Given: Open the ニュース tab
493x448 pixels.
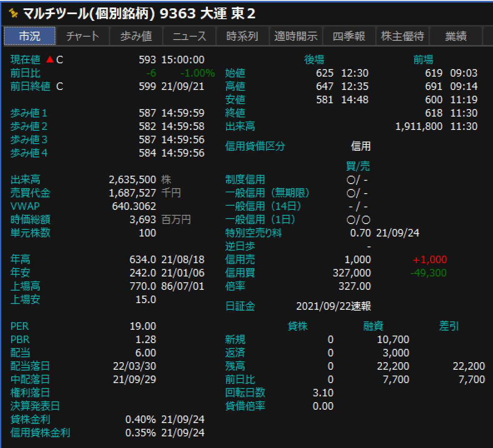Looking at the screenshot, I should (189, 36).
